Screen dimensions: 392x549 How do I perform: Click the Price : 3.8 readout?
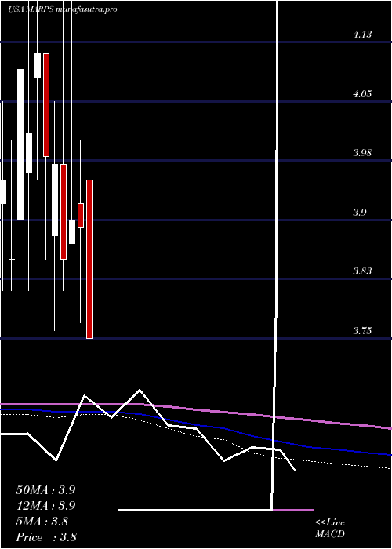click(46, 537)
